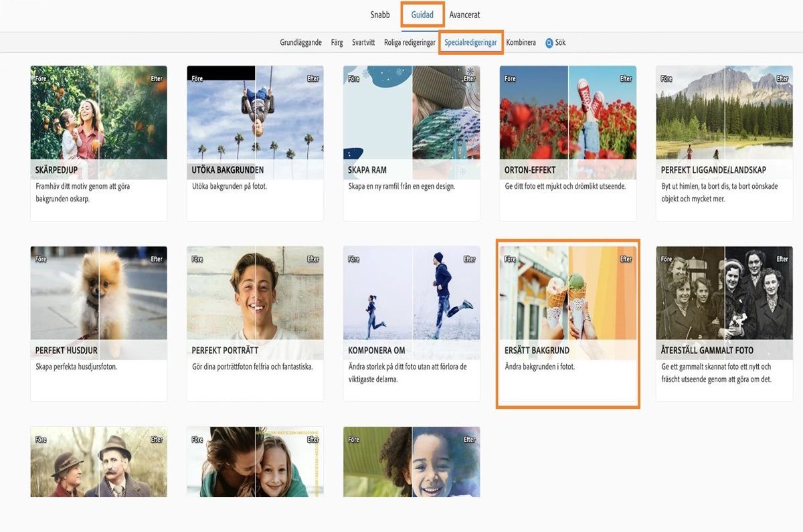Click the description 'Ge ett gammalt skannat foto...'
Viewport: 803px width, 532px height.
click(x=717, y=373)
